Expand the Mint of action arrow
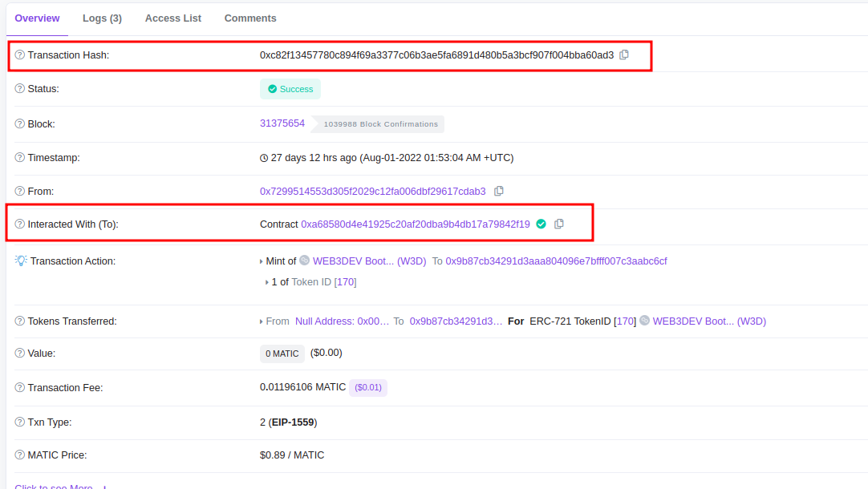Screen dimensions: 868x489 point(262,261)
